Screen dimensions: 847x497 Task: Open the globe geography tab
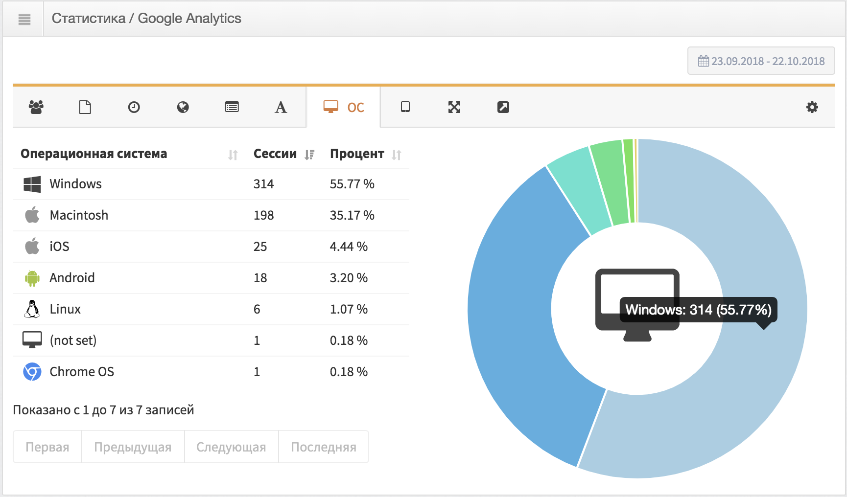click(183, 107)
